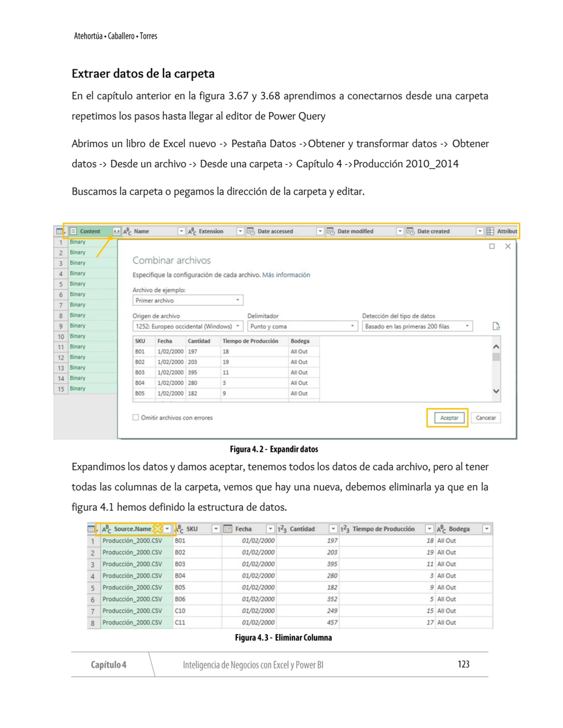Viewport: 563px width, 728px height.
Task: Click the datetime type icon of Date modified
Action: pos(331,231)
